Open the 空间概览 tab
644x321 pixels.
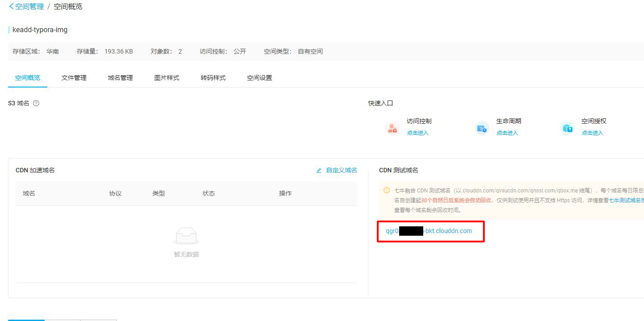coord(28,78)
